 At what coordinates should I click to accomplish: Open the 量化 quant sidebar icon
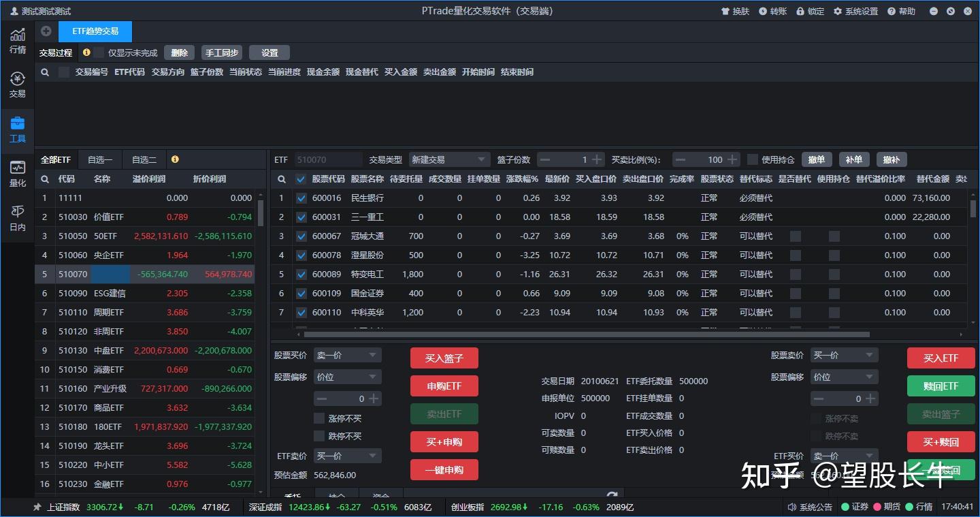tap(17, 174)
